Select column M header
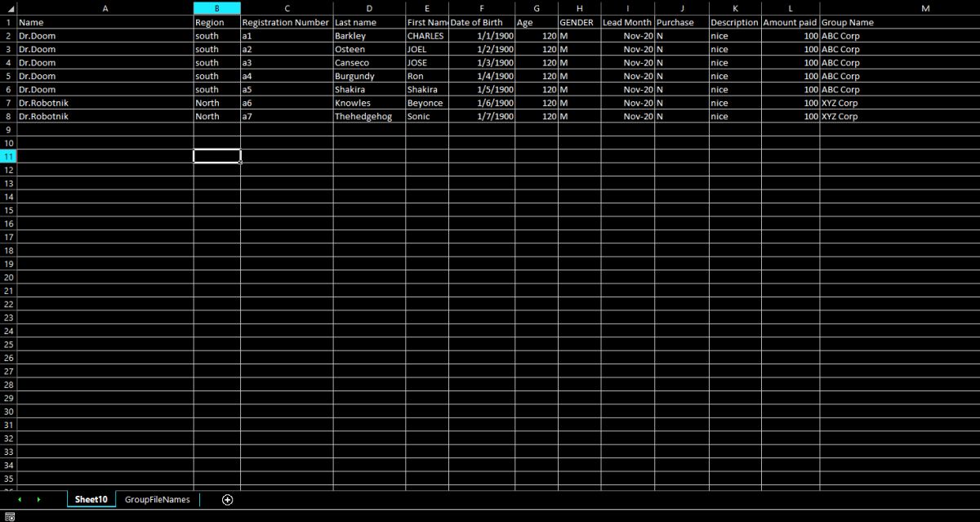 click(x=925, y=8)
